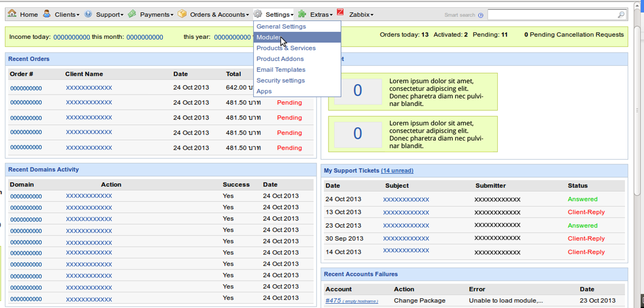Select Modules in the Settings menu

(x=297, y=37)
